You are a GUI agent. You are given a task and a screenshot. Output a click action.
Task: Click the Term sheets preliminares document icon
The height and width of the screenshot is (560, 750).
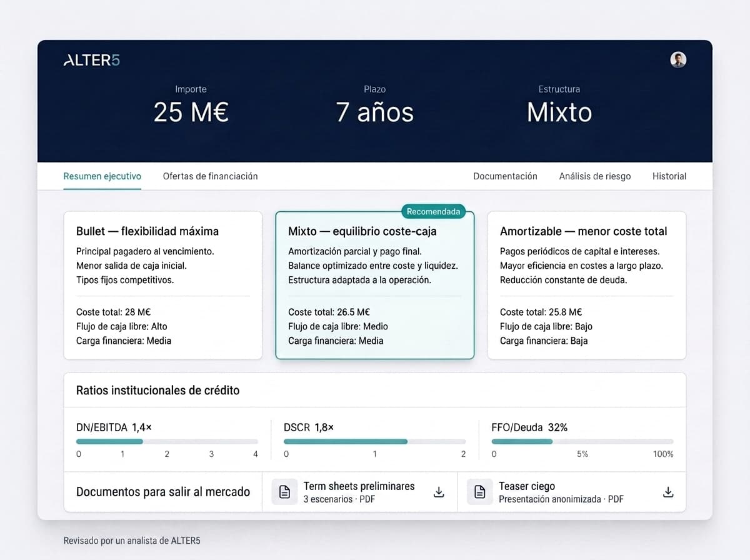[x=284, y=492]
